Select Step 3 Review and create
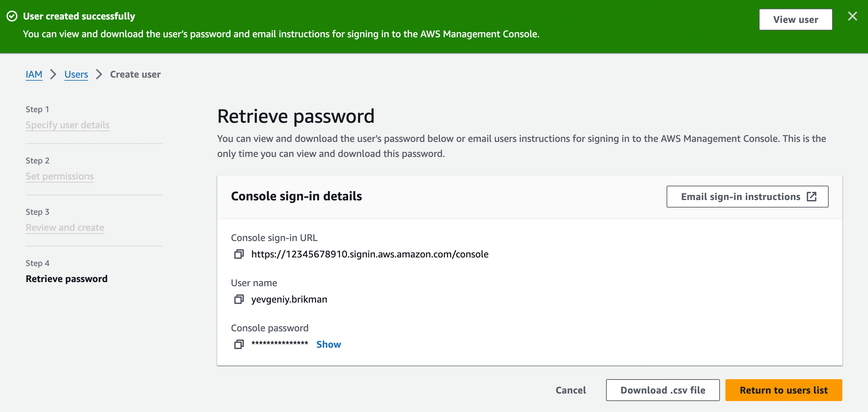 (65, 227)
